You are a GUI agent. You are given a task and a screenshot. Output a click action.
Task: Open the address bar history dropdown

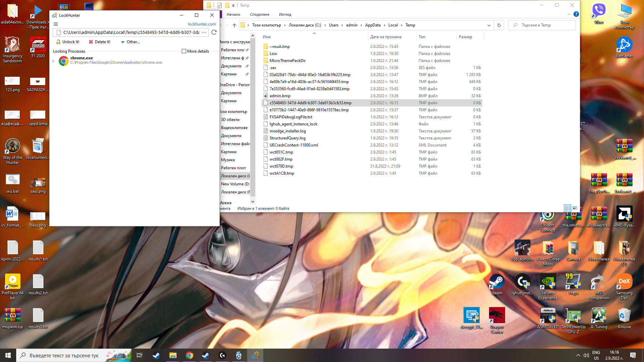coord(489,25)
